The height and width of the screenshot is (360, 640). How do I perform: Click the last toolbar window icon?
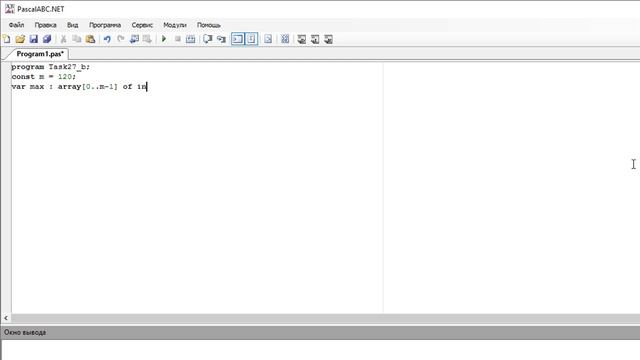point(329,39)
